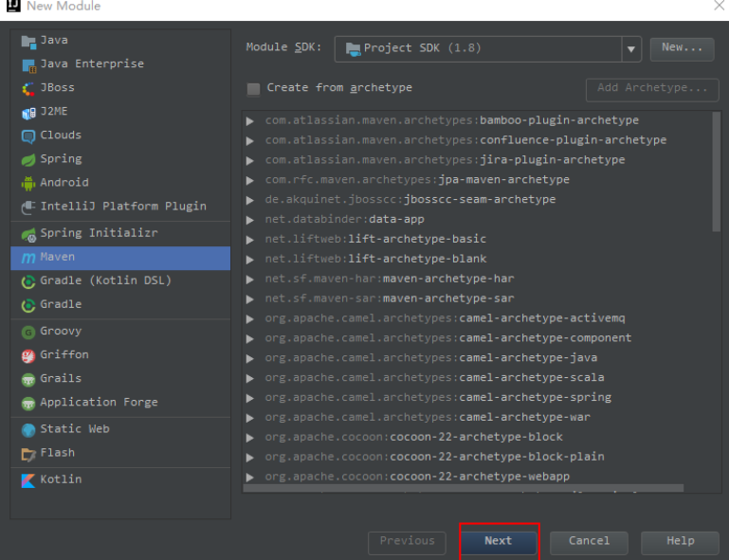
Task: Open Help for this dialog
Action: pyautogui.click(x=681, y=541)
